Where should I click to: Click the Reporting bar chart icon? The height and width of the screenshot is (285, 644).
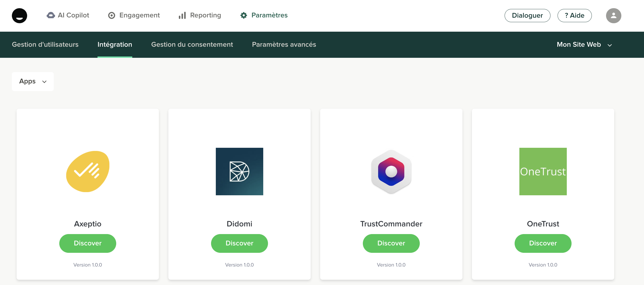tap(182, 16)
